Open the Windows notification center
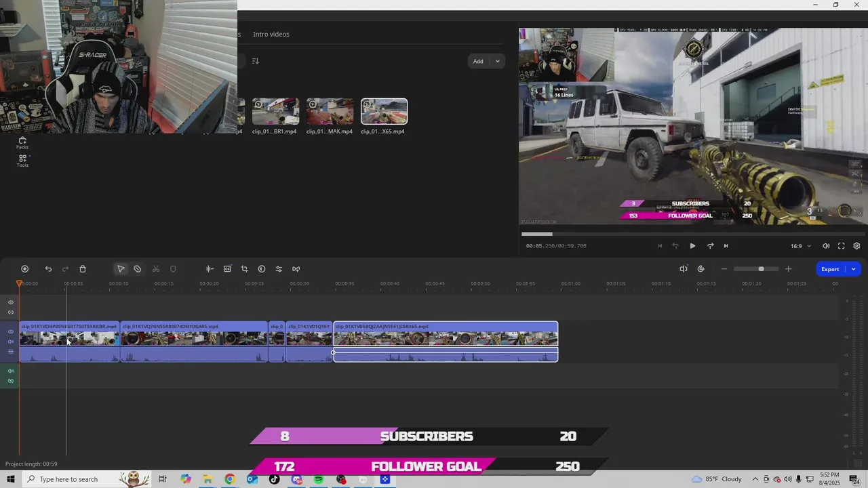The image size is (868, 488). pyautogui.click(x=854, y=479)
